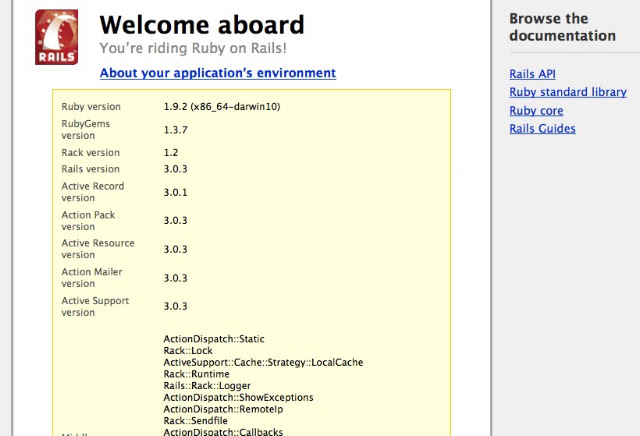Select the Rack::Lock middleware entry
The height and width of the screenshot is (436, 640).
point(188,351)
